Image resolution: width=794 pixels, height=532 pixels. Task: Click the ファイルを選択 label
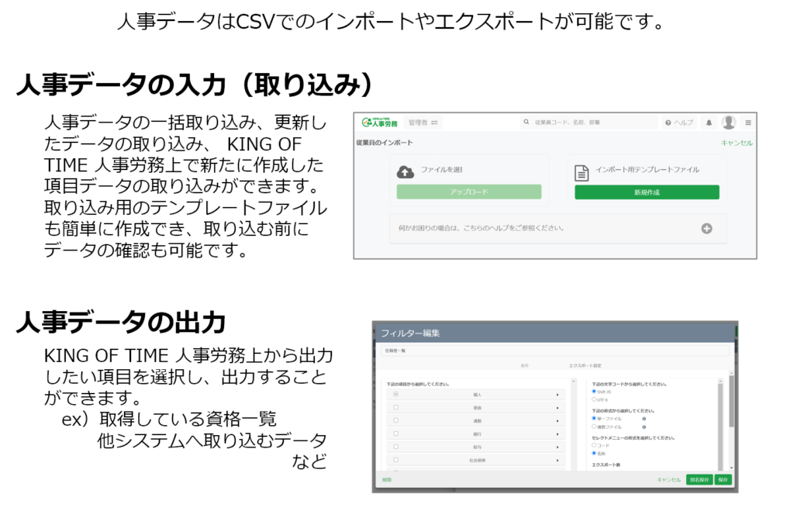tap(442, 169)
